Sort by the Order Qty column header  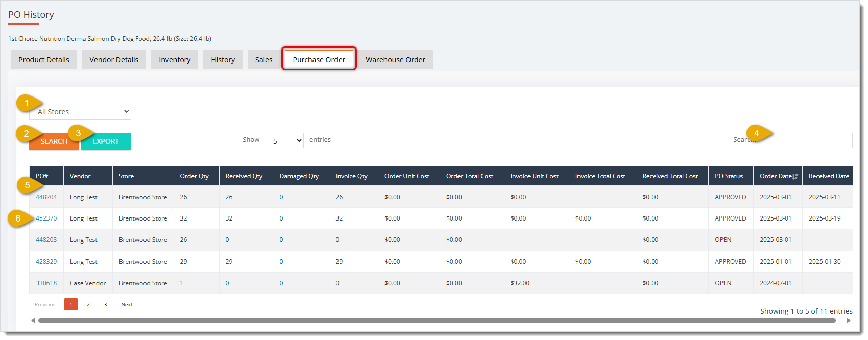(x=197, y=176)
